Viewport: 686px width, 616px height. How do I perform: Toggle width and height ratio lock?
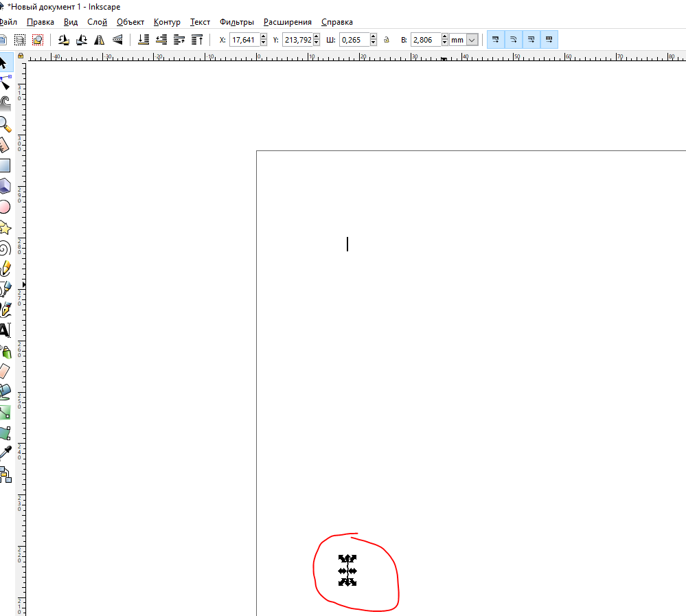click(x=387, y=40)
